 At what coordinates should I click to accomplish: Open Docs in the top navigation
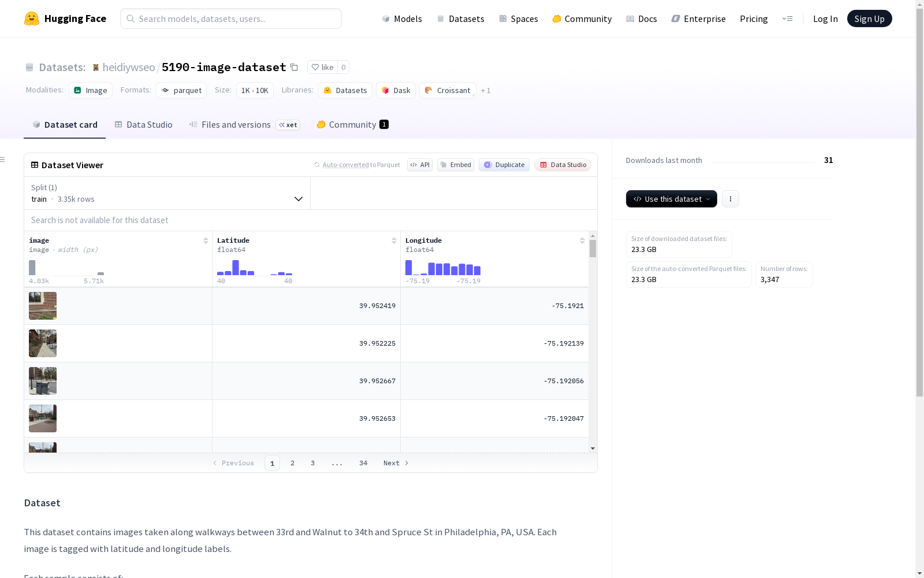[642, 18]
